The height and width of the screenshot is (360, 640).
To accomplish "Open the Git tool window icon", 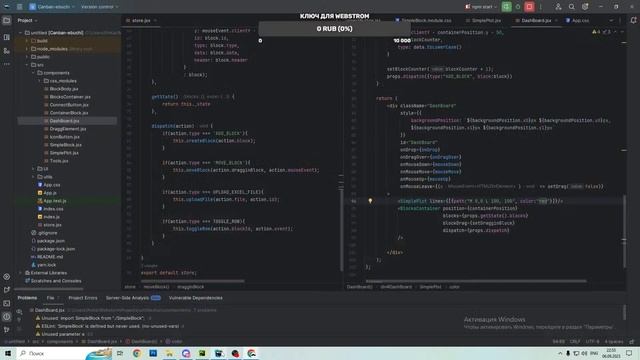I will 7,330.
